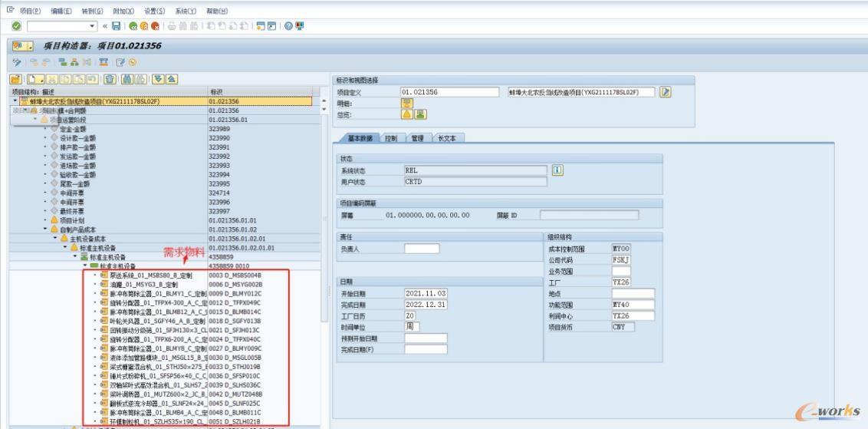The height and width of the screenshot is (429, 868).
Task: Open the transaction command field dropdown
Action: (x=93, y=26)
